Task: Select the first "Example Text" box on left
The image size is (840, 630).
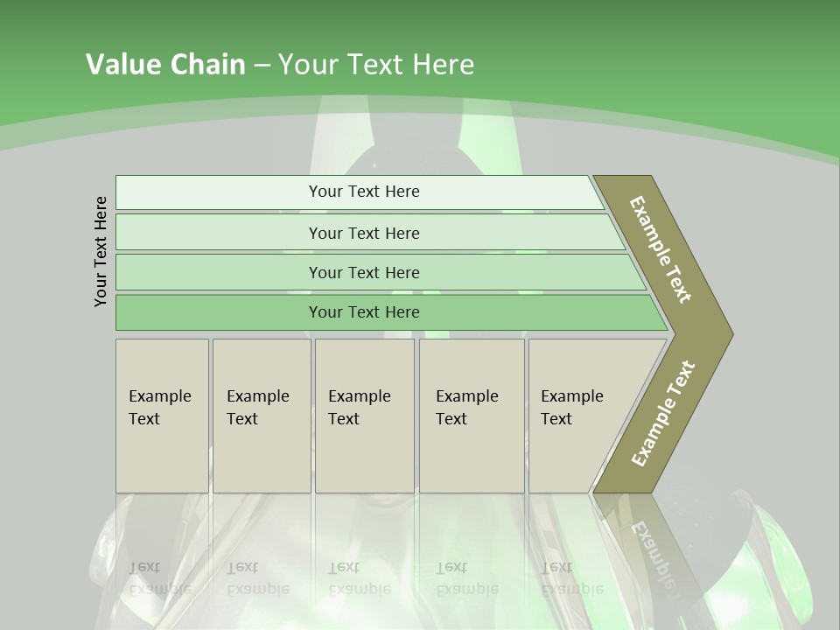Action: tap(162, 416)
